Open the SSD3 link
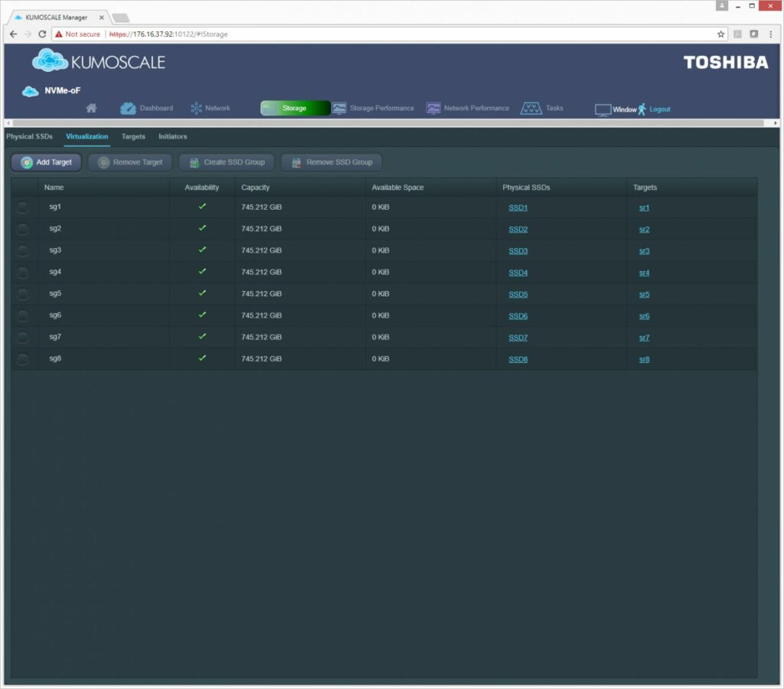Image resolution: width=784 pixels, height=689 pixels. coord(518,251)
